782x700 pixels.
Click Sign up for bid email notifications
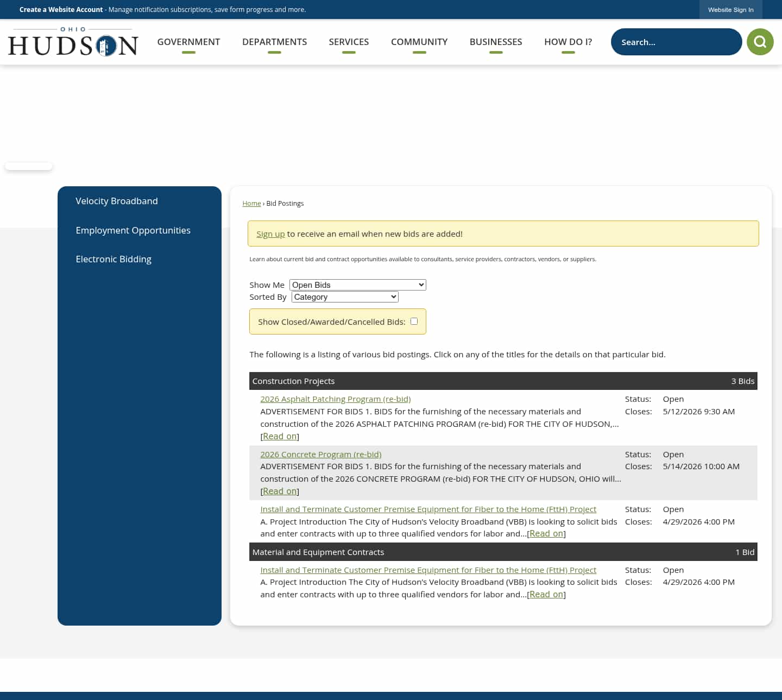270,234
